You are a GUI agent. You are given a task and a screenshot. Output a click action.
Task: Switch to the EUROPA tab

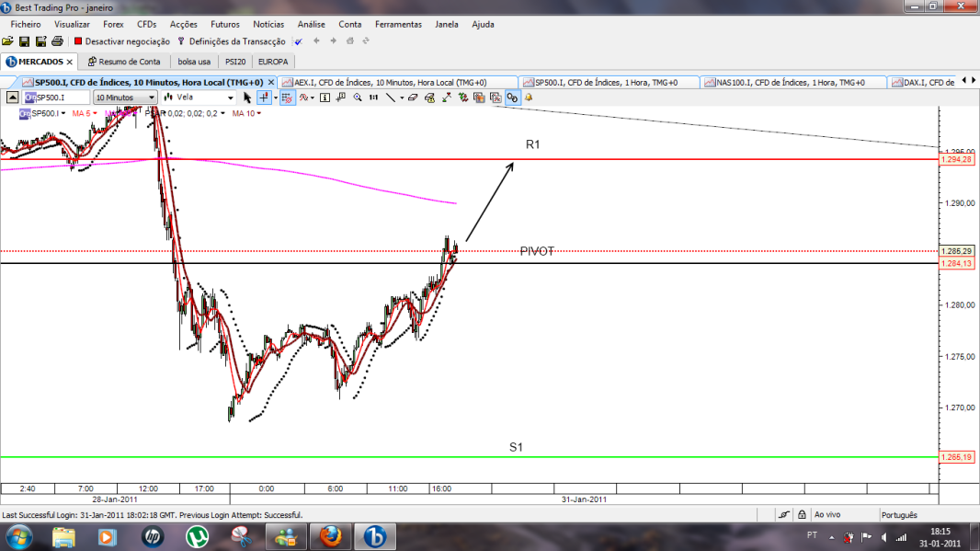tap(273, 62)
